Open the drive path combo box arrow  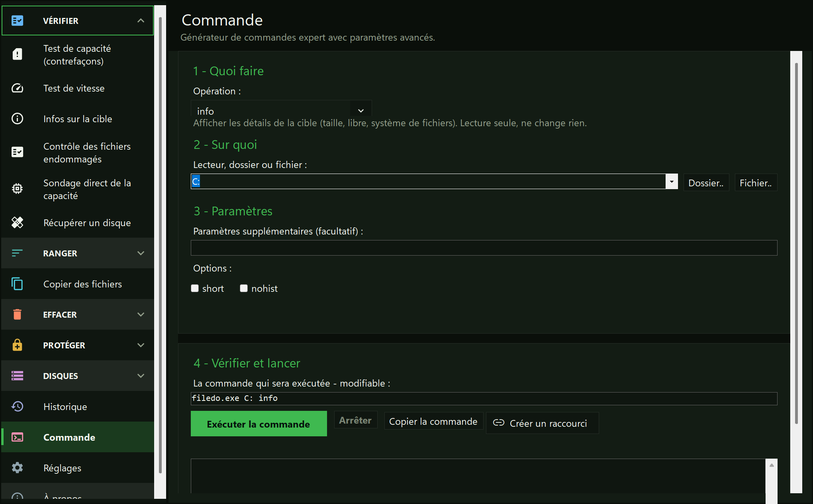(x=672, y=182)
